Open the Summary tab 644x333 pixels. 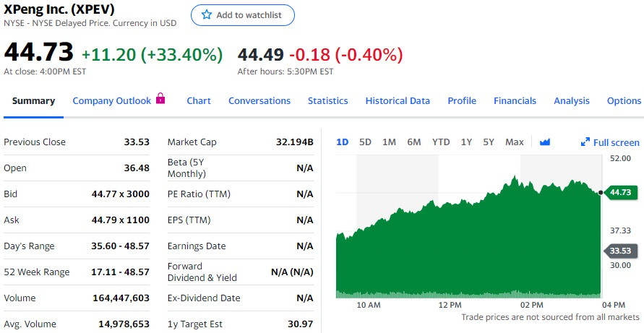pyautogui.click(x=33, y=101)
